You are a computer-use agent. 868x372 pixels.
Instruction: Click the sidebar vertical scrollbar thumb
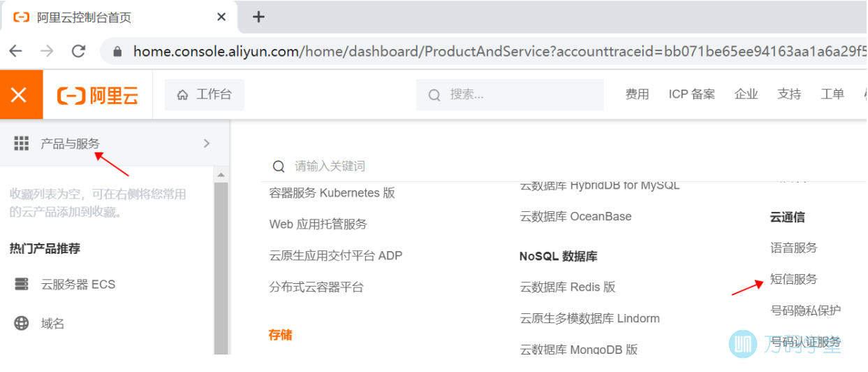coord(221,269)
